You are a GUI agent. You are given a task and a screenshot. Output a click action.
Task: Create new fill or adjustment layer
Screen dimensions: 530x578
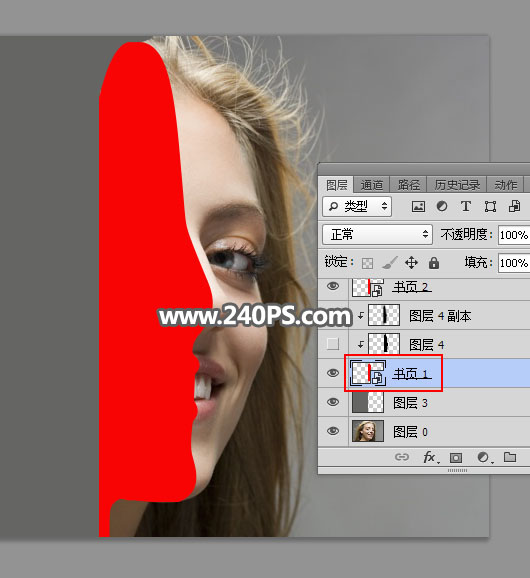(x=484, y=457)
